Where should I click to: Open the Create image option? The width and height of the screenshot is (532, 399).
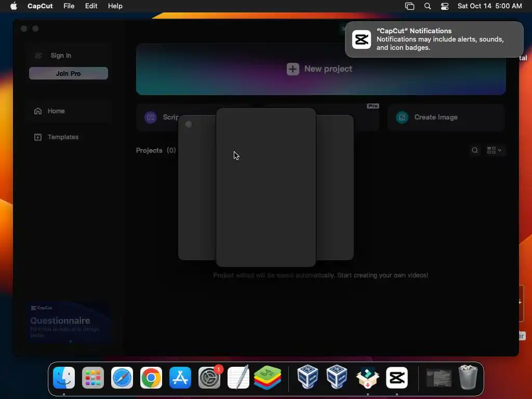pos(446,117)
